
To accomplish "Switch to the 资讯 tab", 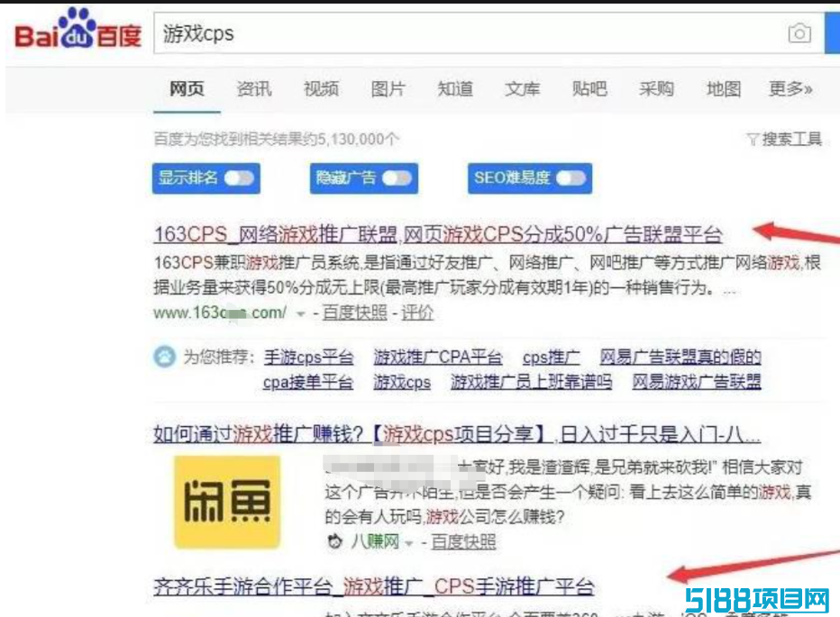I will pos(254,88).
